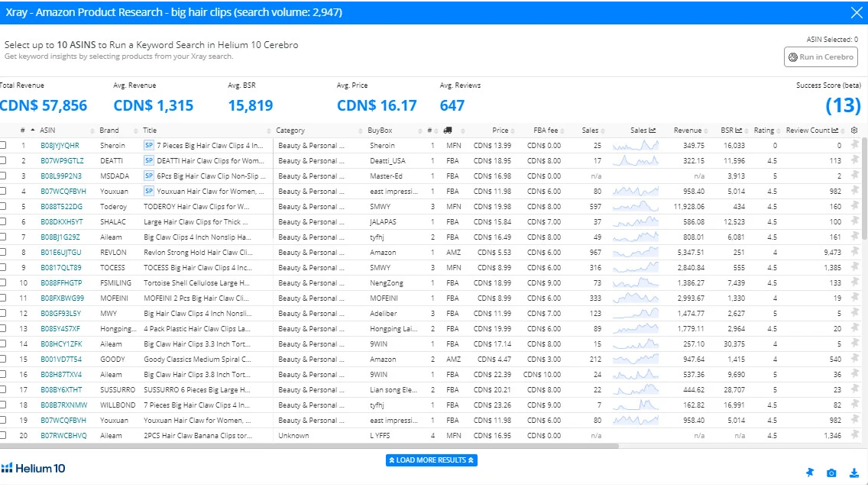Sort table by Price column

500,131
